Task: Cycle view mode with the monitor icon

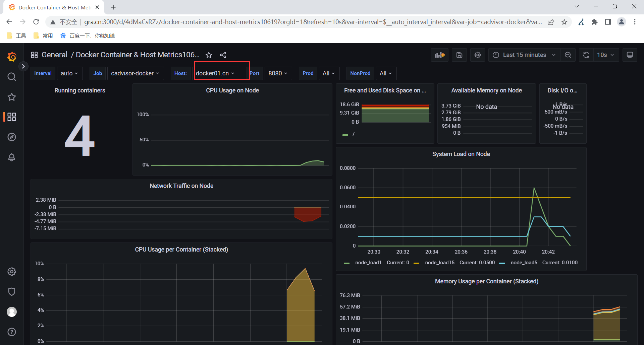Action: [630, 55]
